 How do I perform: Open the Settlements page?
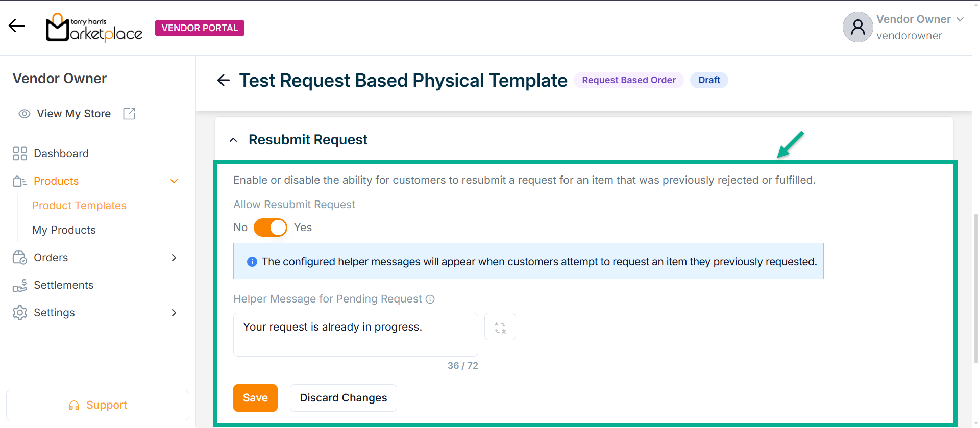point(63,285)
